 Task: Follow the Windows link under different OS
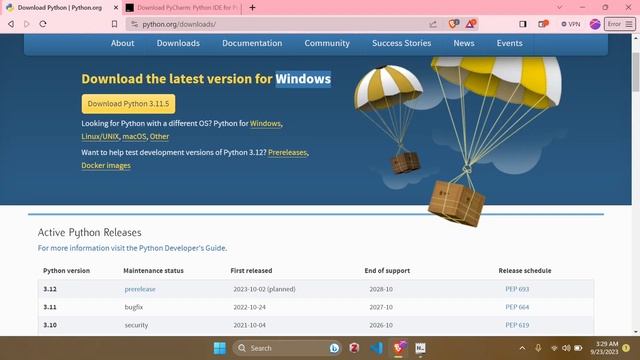pos(265,123)
